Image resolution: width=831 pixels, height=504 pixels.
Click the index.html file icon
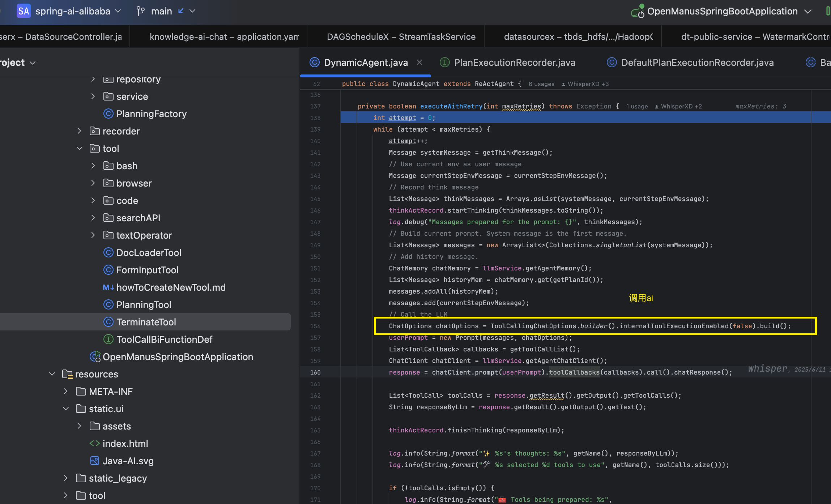click(94, 444)
